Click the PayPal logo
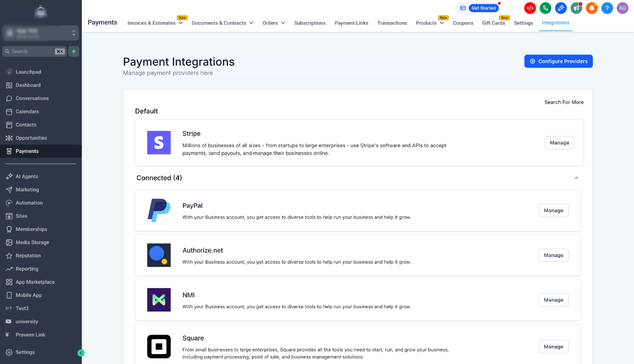 pyautogui.click(x=159, y=210)
